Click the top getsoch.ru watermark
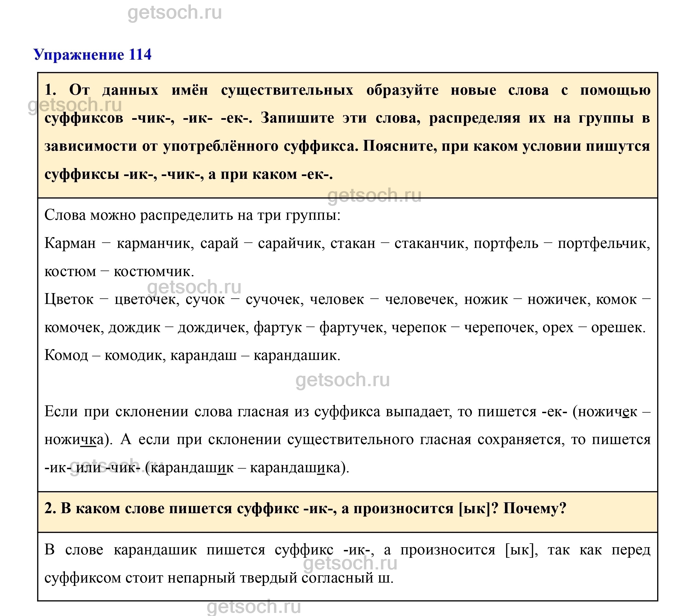 175,13
